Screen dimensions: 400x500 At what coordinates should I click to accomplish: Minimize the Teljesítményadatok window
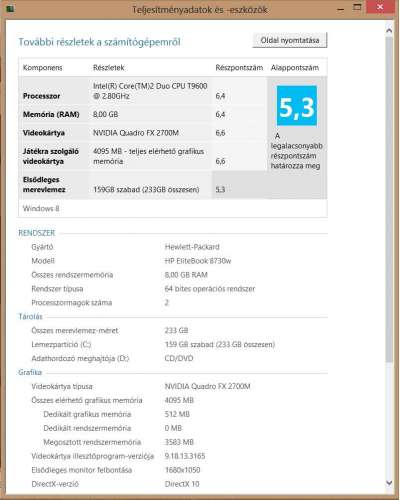click(340, 9)
